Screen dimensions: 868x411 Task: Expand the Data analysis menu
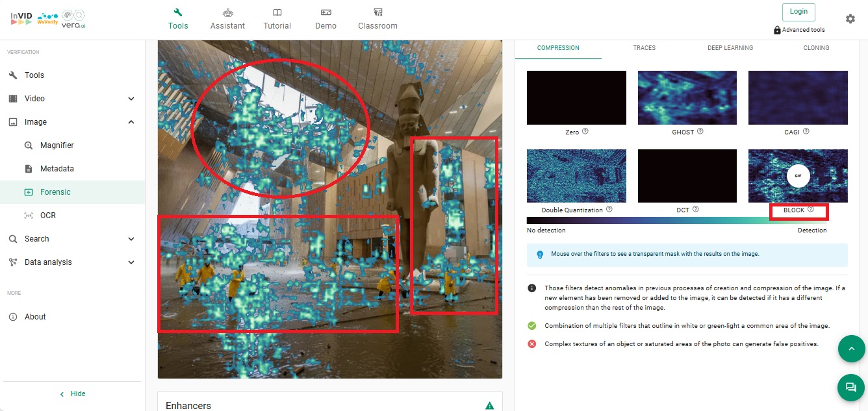(131, 262)
